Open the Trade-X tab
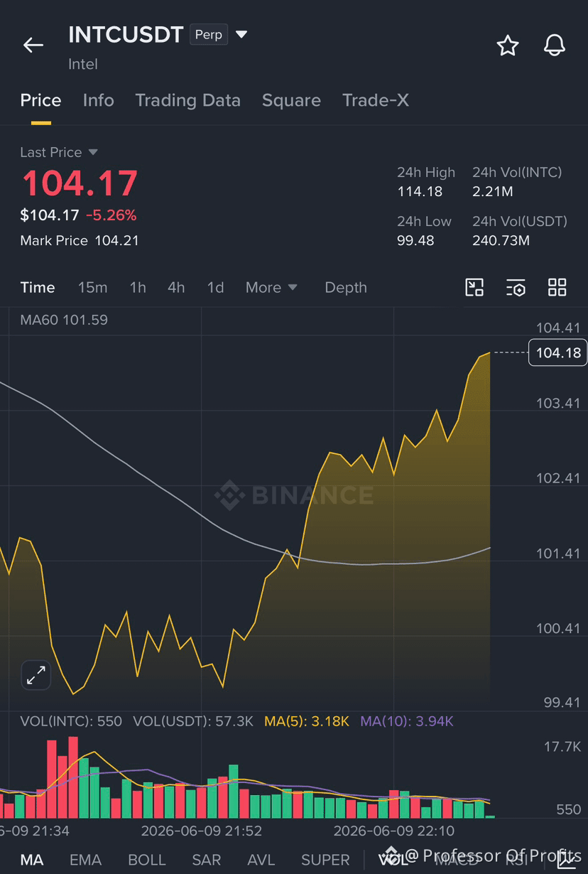The width and height of the screenshot is (588, 874). pyautogui.click(x=376, y=100)
